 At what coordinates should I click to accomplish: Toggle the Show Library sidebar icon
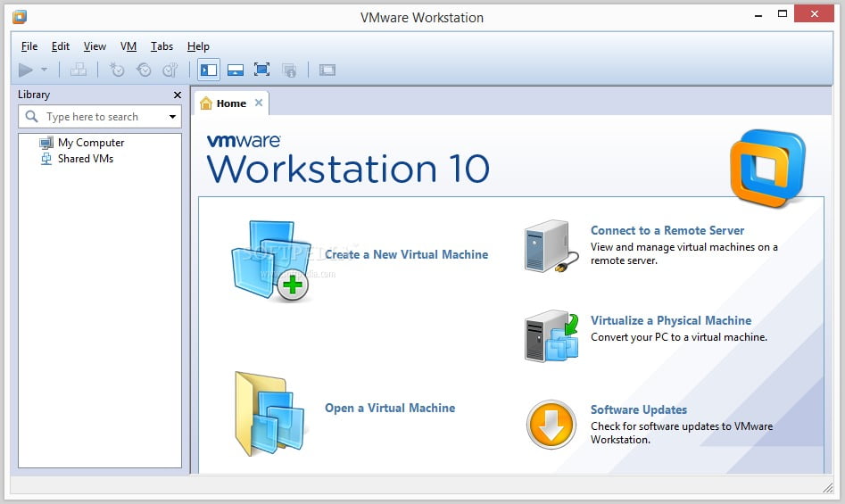pos(209,70)
